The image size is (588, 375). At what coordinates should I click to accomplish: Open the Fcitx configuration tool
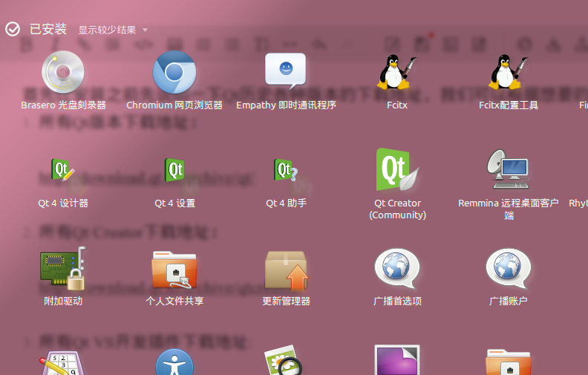point(508,72)
